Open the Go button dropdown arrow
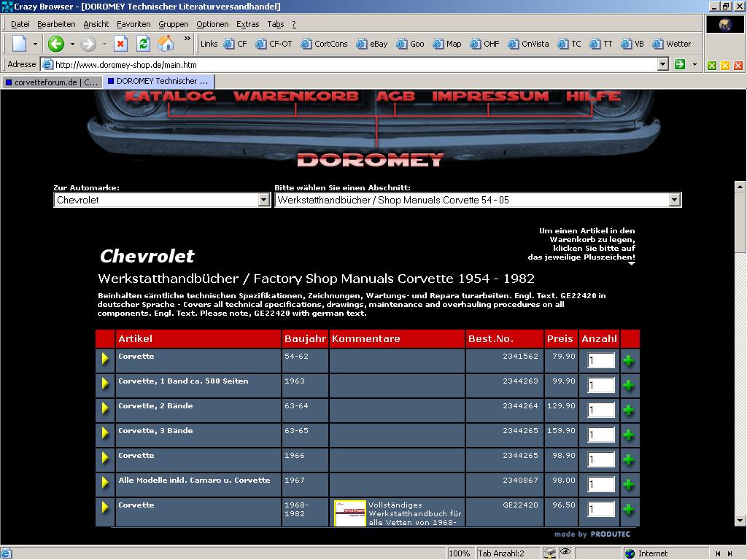Viewport: 747px width, 560px height. 694,64
